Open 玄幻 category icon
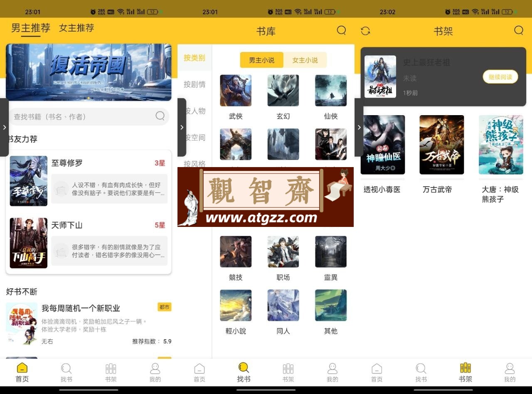Image resolution: width=532 pixels, height=394 pixels. tap(283, 91)
